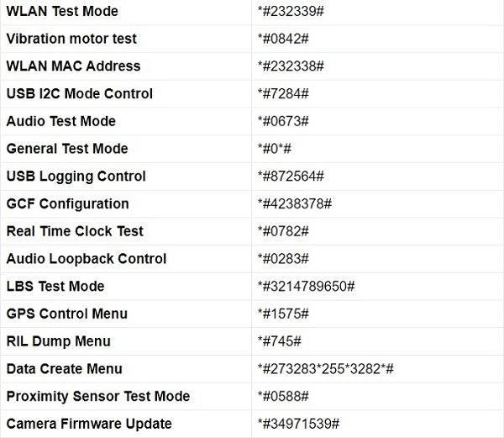Image resolution: width=504 pixels, height=438 pixels.
Task: Select the GPS Control Menu label
Action: (x=67, y=314)
